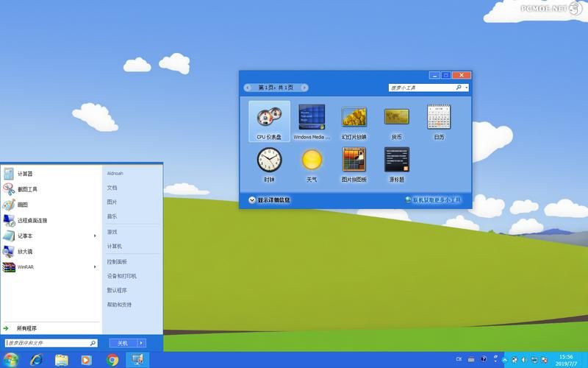Minimize the gadget gallery window
The height and width of the screenshot is (368, 588).
click(434, 75)
